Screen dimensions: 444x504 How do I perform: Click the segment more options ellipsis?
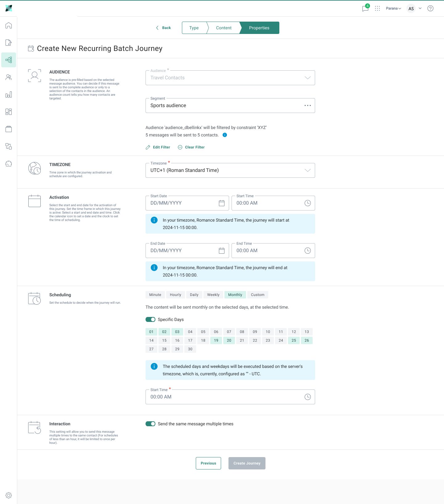(308, 106)
